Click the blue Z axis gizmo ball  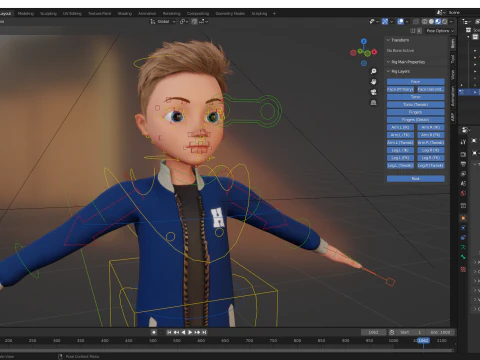point(364,41)
